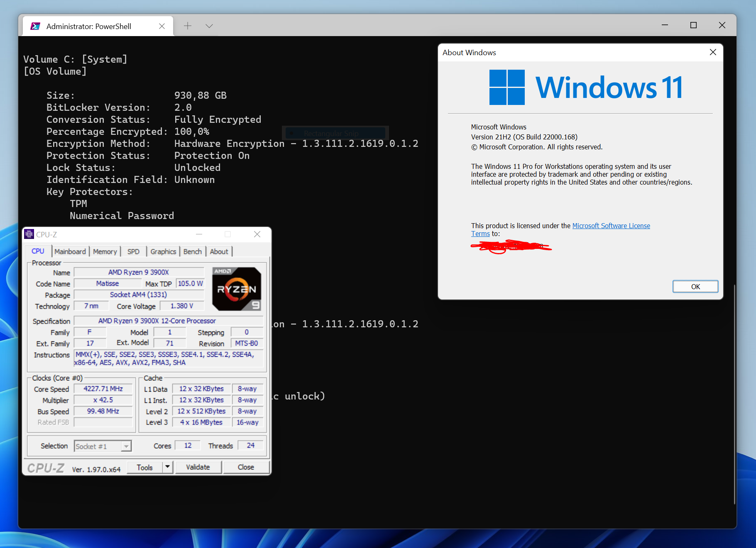
Task: Click the Max TDP value 105.0 W
Action: tap(191, 283)
